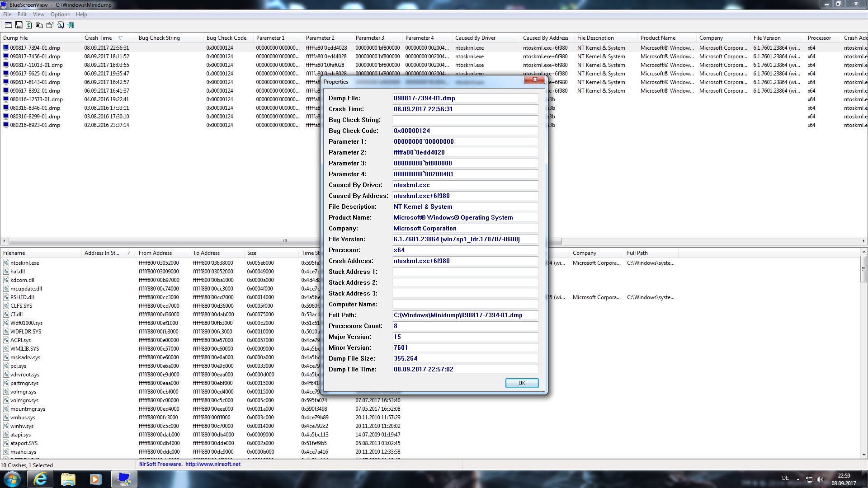
Task: Click the file icon next to atapi.sys
Action: point(6,435)
